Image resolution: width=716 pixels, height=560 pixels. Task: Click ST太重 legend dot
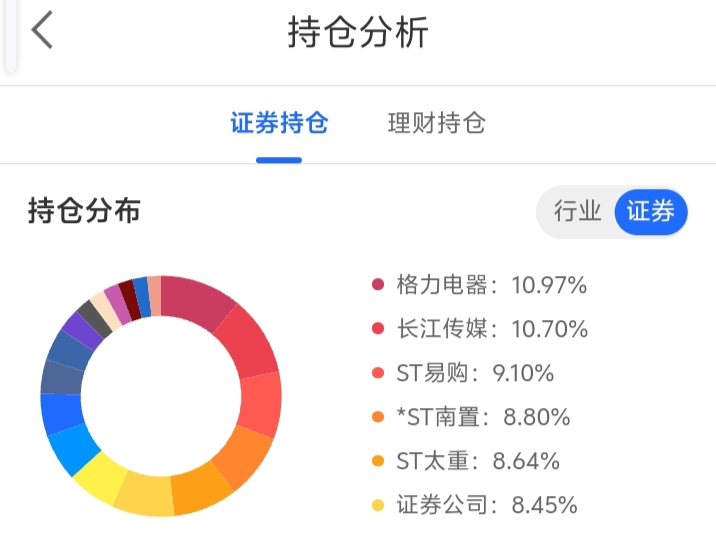(378, 461)
